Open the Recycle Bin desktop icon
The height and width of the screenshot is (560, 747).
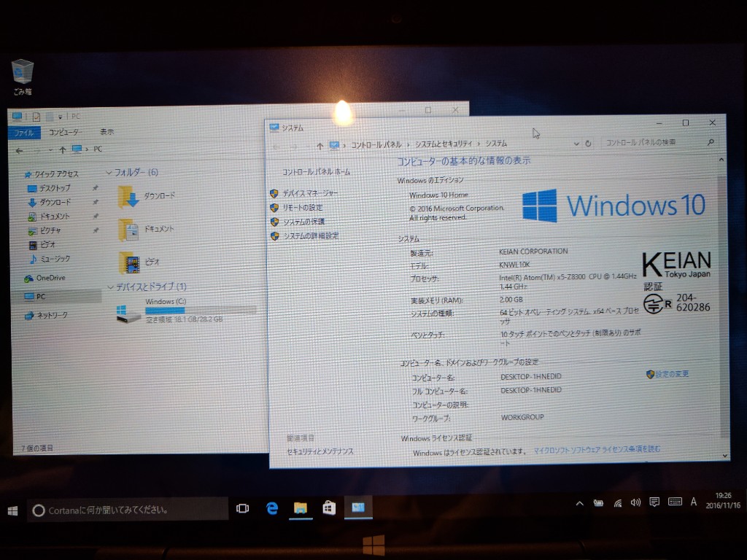22,77
